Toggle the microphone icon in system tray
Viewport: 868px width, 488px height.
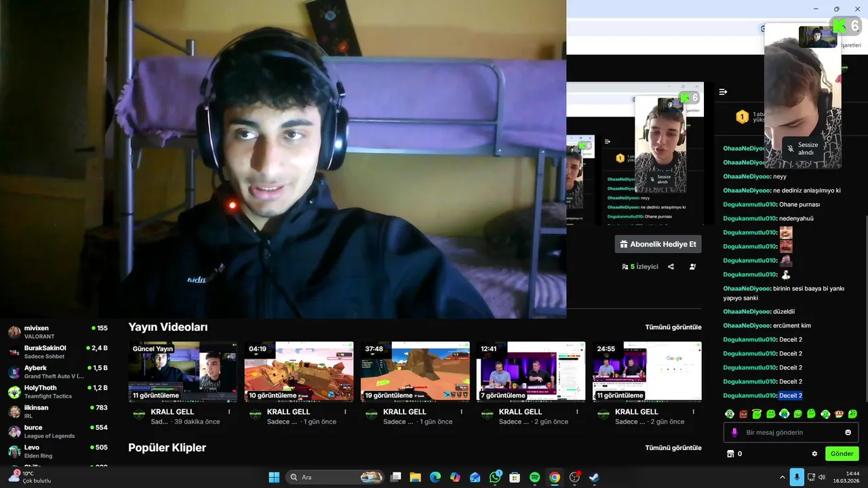[797, 477]
